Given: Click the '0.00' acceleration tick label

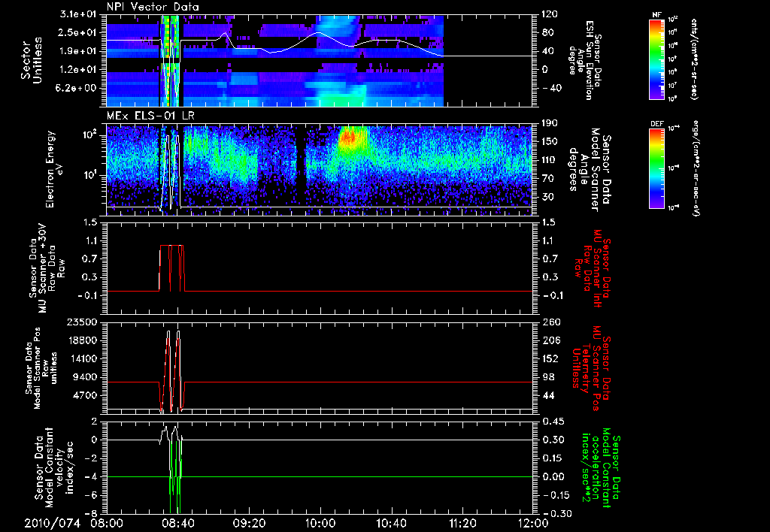Looking at the screenshot, I should click(552, 477).
